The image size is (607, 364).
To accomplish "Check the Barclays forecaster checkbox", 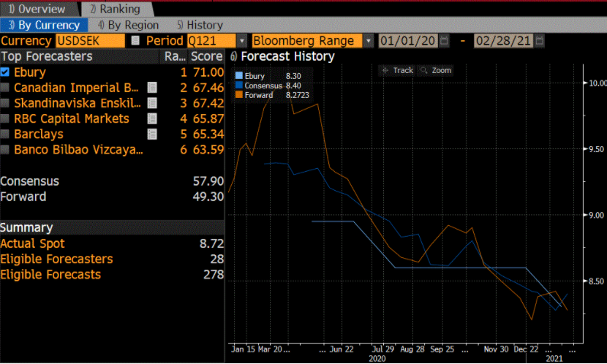I will (4, 134).
